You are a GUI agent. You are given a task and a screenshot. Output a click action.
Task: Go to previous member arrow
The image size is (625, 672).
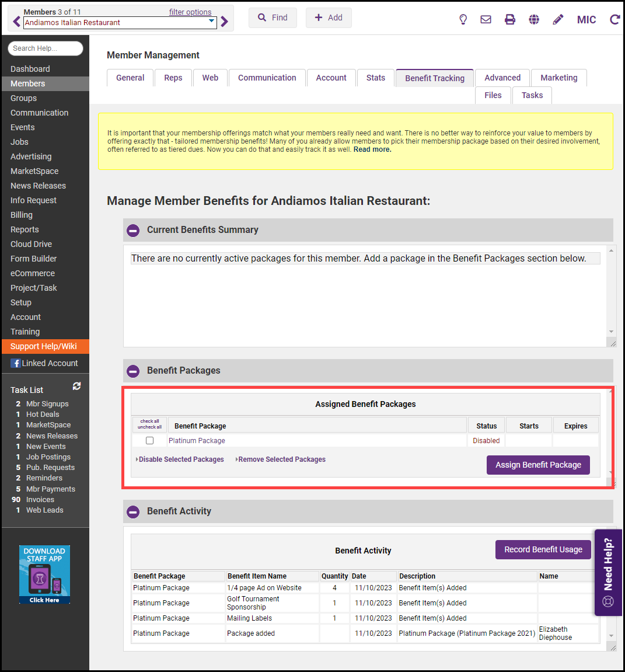tap(16, 22)
